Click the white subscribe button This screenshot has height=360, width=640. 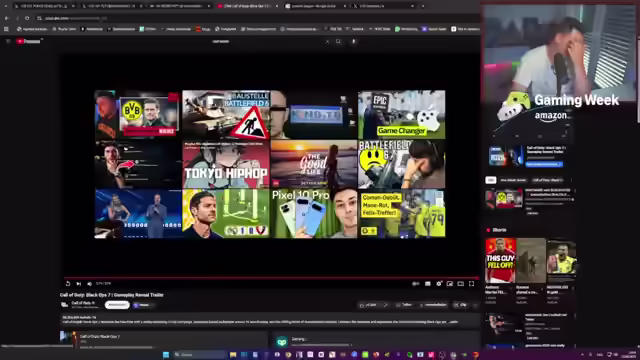pos(117,305)
